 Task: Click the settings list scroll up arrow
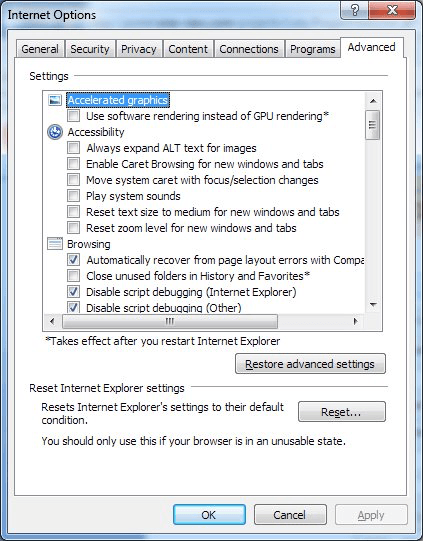point(373,101)
